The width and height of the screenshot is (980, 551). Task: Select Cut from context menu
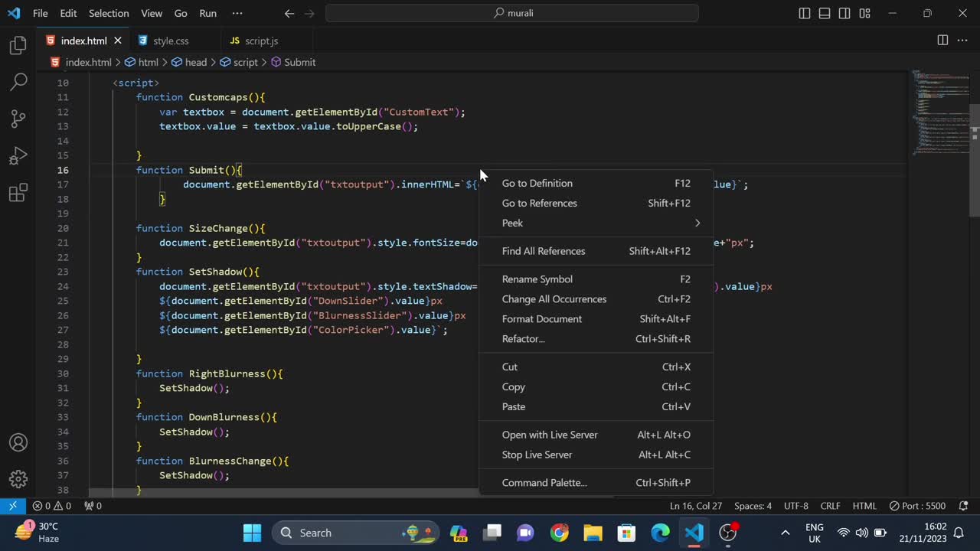click(596, 367)
